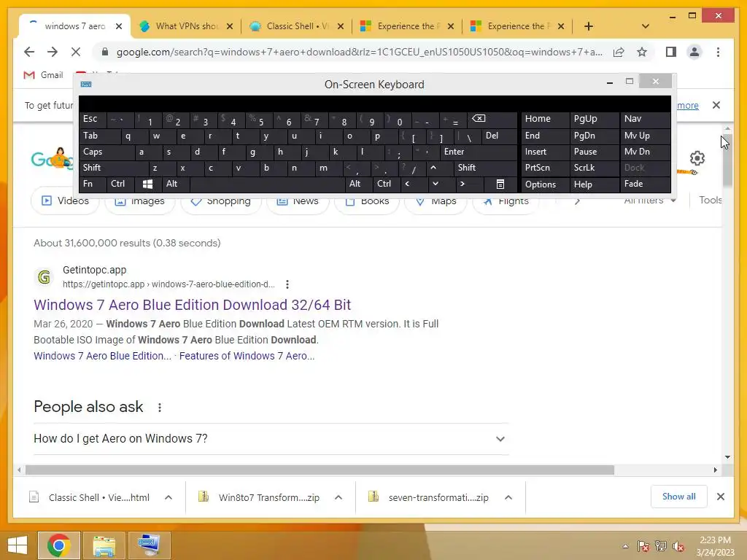The height and width of the screenshot is (560, 747).
Task: Show all downloads
Action: pyautogui.click(x=679, y=497)
